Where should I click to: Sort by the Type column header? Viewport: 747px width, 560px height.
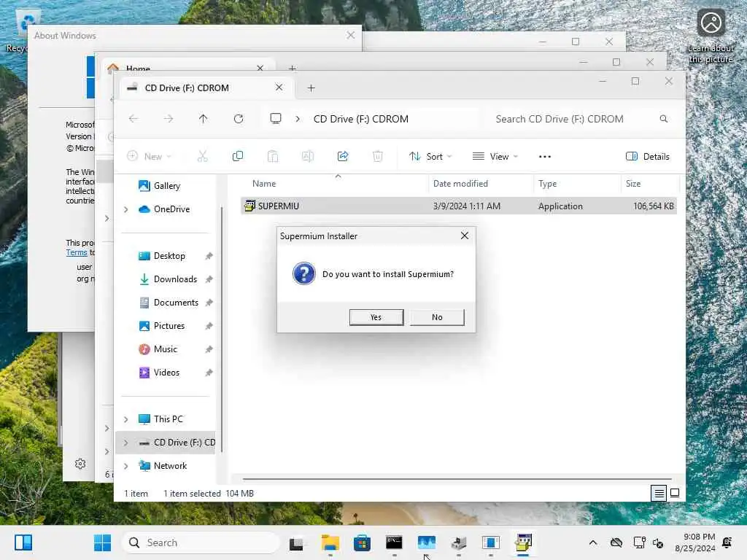547,183
